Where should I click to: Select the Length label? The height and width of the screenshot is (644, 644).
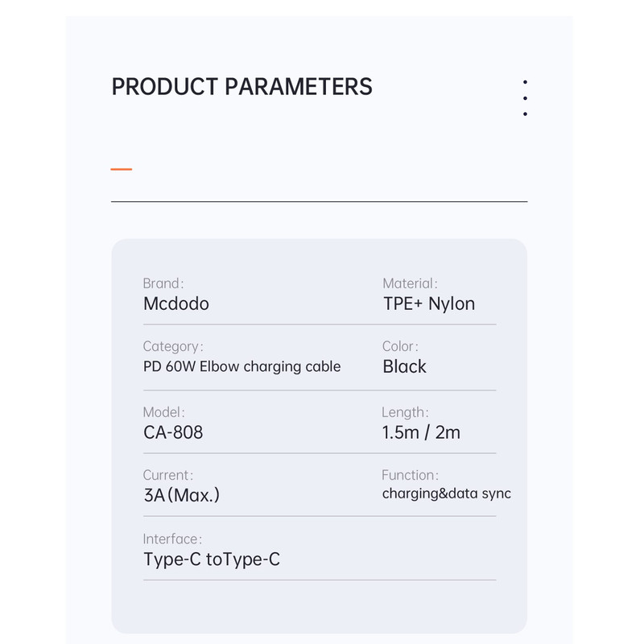click(x=405, y=412)
